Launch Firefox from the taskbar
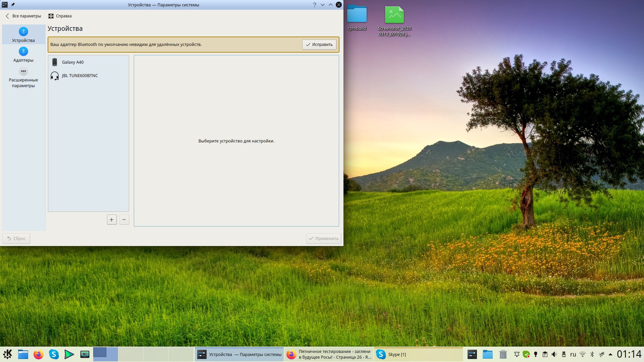 click(x=39, y=354)
